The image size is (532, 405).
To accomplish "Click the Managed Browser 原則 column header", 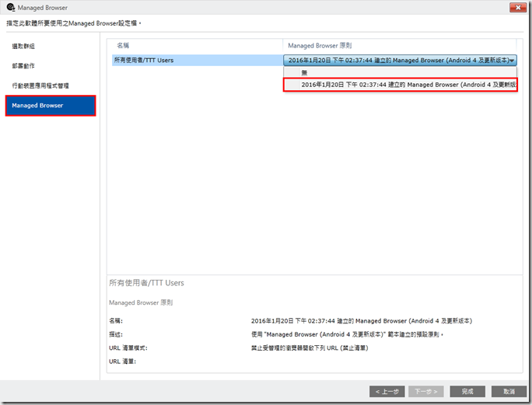I will pos(320,46).
